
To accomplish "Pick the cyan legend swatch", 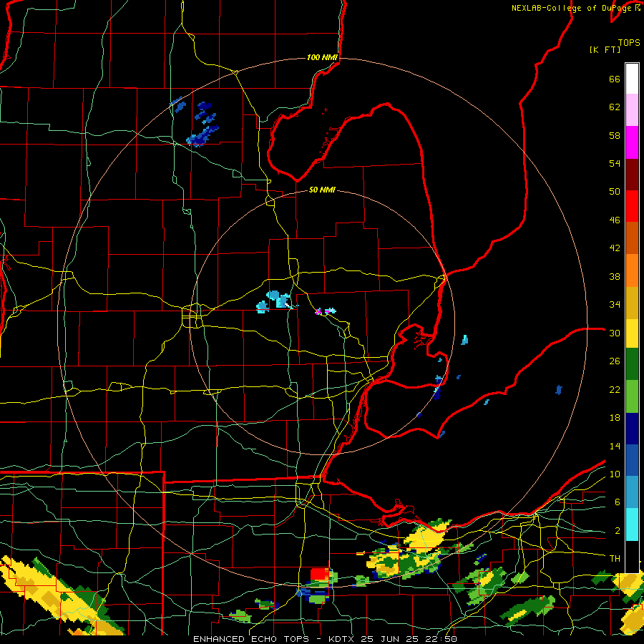I will (632, 525).
